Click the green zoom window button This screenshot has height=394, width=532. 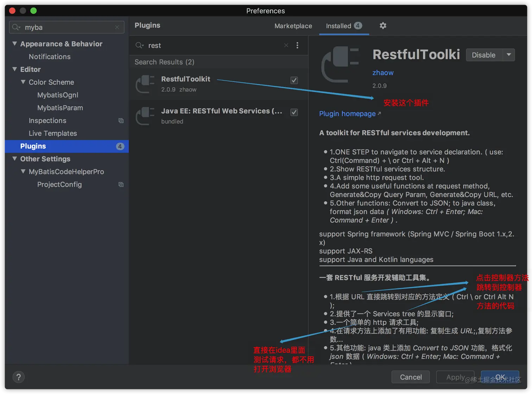pyautogui.click(x=33, y=11)
